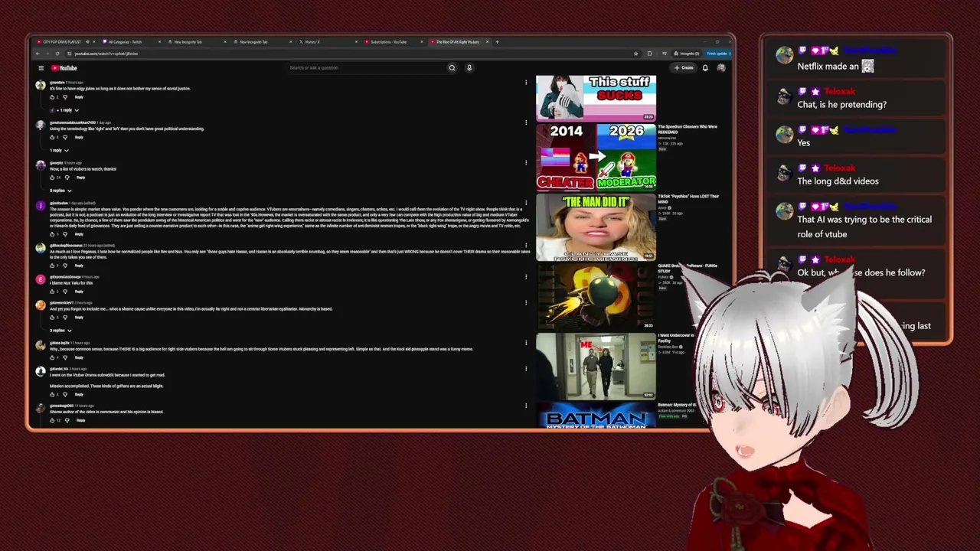Like the 'I blame Nux Taku' comment

pyautogui.click(x=52, y=292)
